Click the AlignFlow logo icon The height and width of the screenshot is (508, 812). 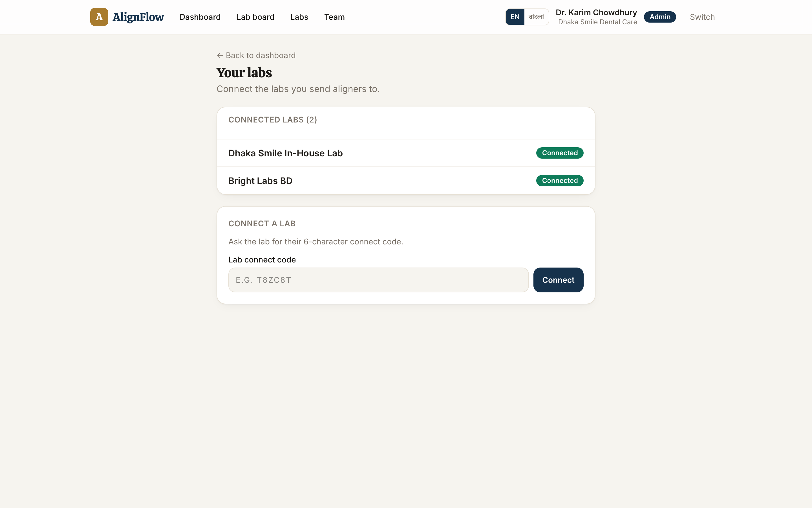click(x=99, y=17)
